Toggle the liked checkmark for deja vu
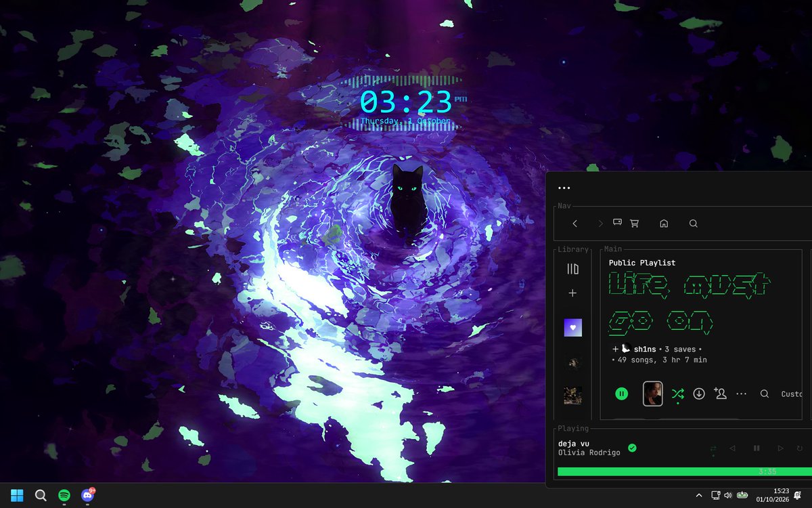The image size is (812, 508). click(632, 448)
